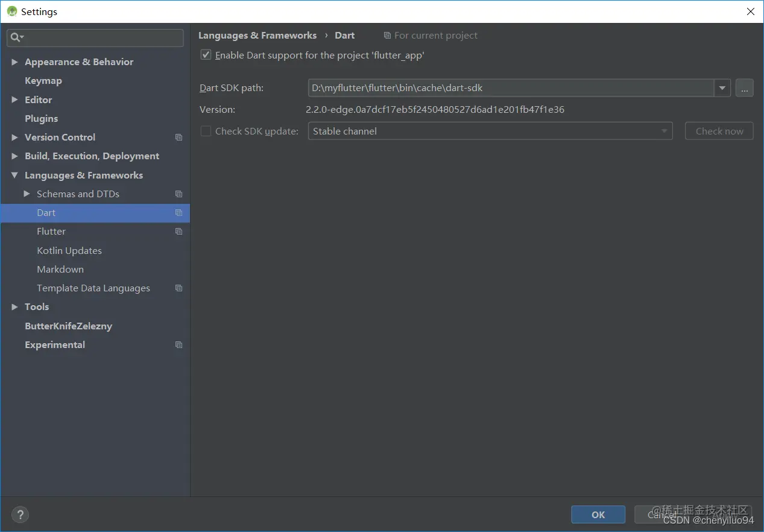This screenshot has width=764, height=532.
Task: Click the search magnifier icon in settings
Action: 17,37
